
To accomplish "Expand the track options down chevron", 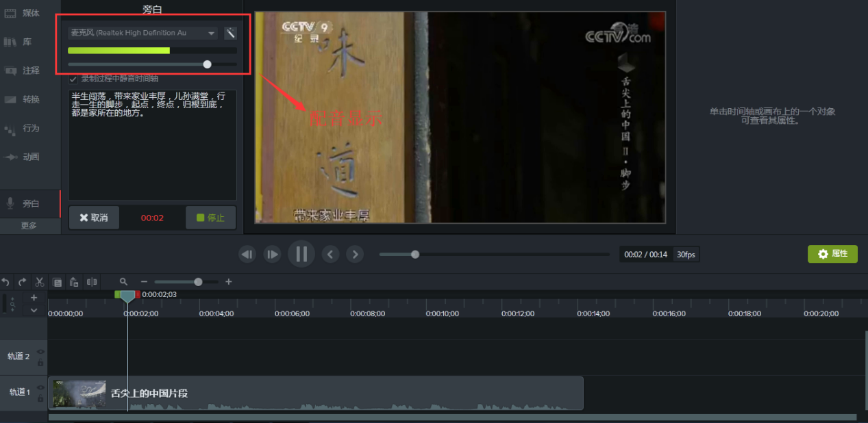I will point(34,310).
